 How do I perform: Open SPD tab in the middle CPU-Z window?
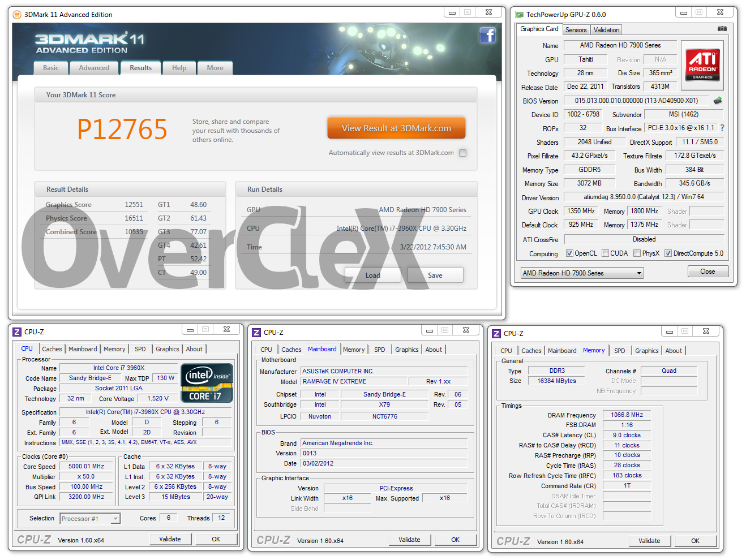point(380,350)
